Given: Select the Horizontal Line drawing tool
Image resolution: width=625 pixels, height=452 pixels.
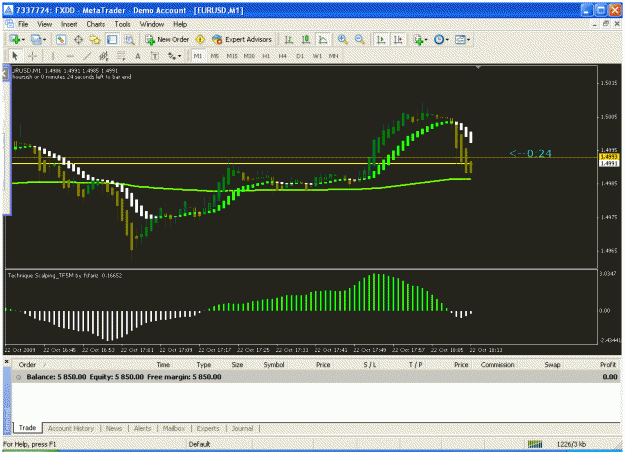Looking at the screenshot, I should [x=70, y=56].
